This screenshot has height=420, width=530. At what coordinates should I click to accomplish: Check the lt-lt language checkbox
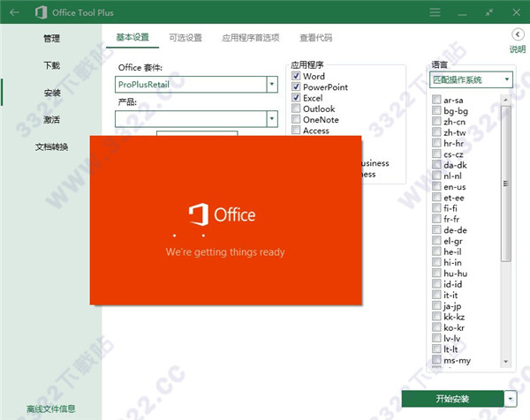pos(436,349)
